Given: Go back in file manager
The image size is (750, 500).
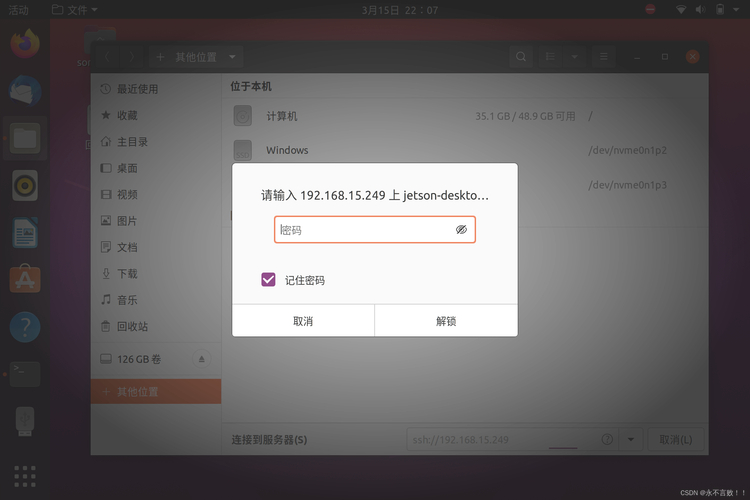Looking at the screenshot, I should [x=107, y=57].
